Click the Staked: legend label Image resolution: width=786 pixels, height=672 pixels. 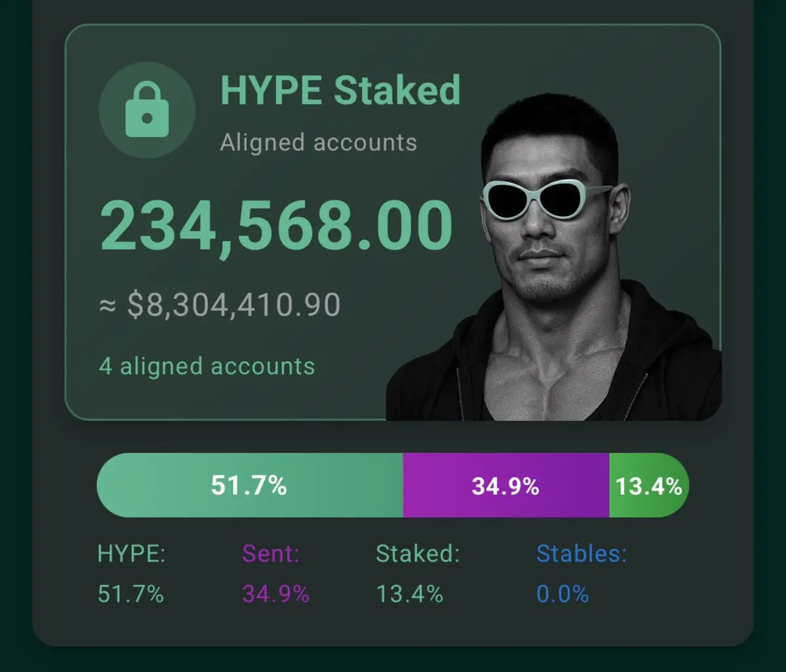pyautogui.click(x=418, y=554)
